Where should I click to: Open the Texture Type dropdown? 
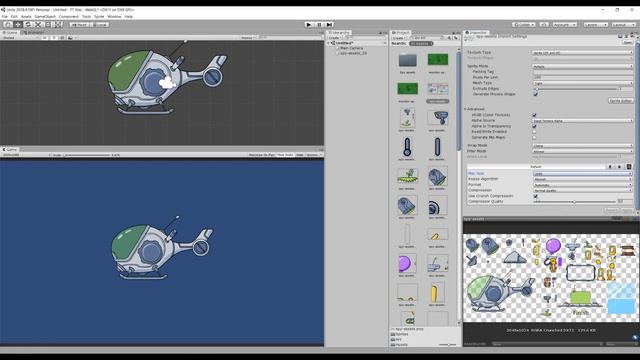point(582,53)
